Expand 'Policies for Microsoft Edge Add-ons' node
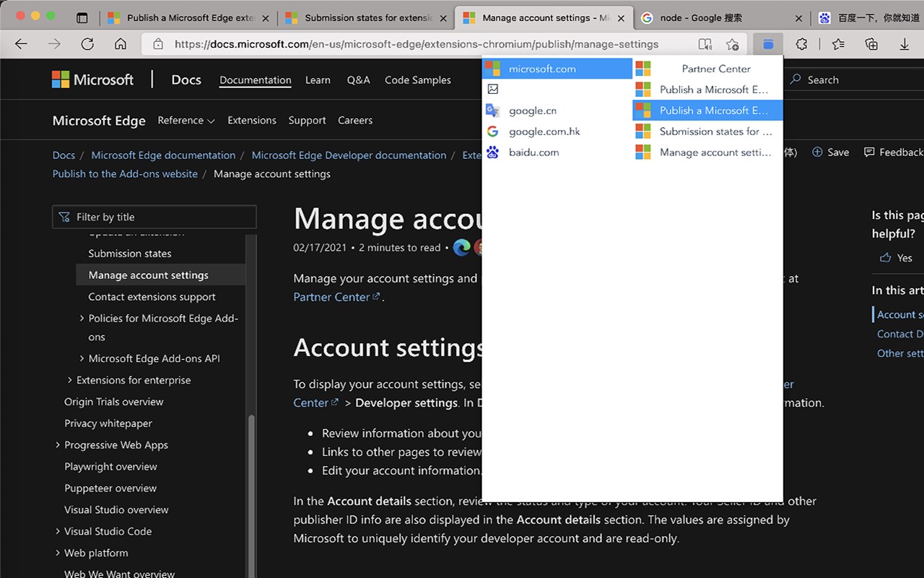The width and height of the screenshot is (924, 578). (82, 318)
